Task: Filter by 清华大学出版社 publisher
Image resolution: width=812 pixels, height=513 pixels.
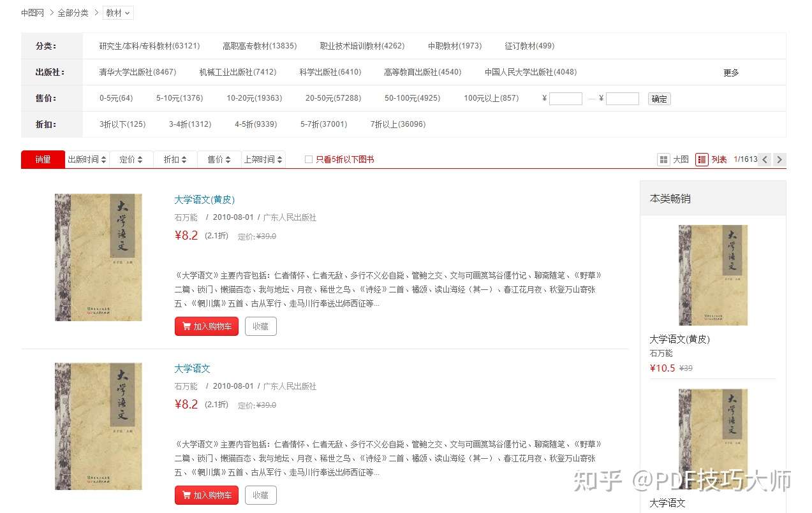Action: [x=138, y=72]
